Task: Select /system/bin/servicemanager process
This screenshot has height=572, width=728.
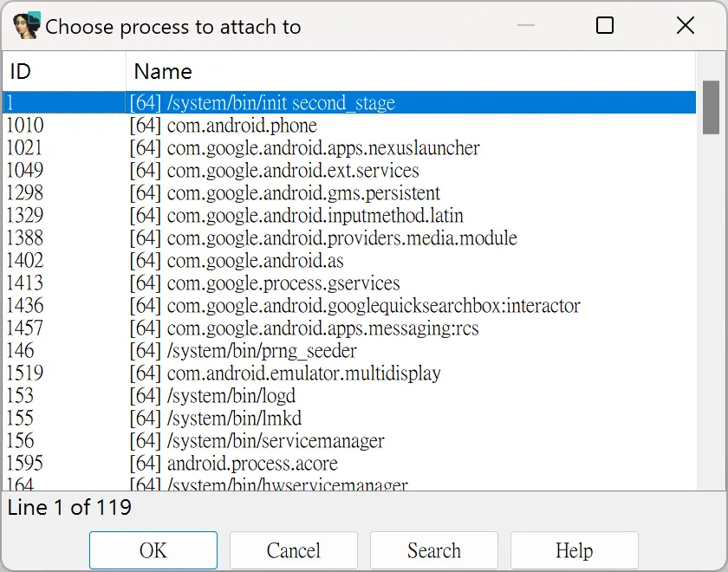Action: 349,440
